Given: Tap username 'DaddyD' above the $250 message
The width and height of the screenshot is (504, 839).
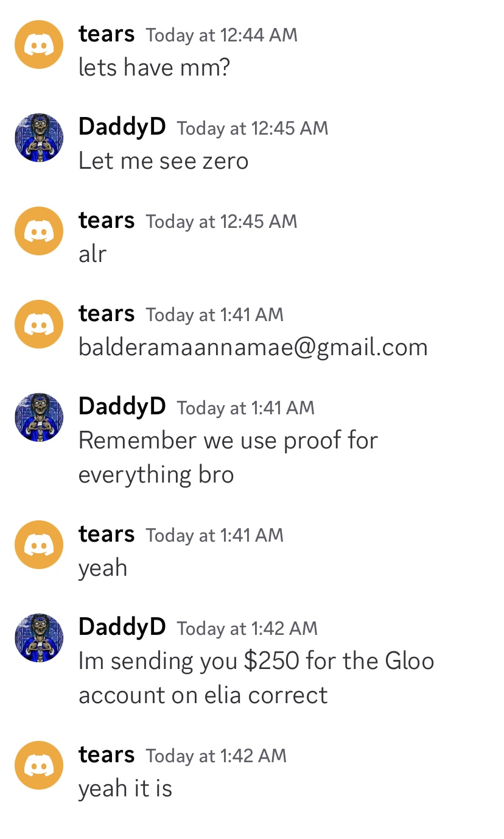Looking at the screenshot, I should (122, 627).
